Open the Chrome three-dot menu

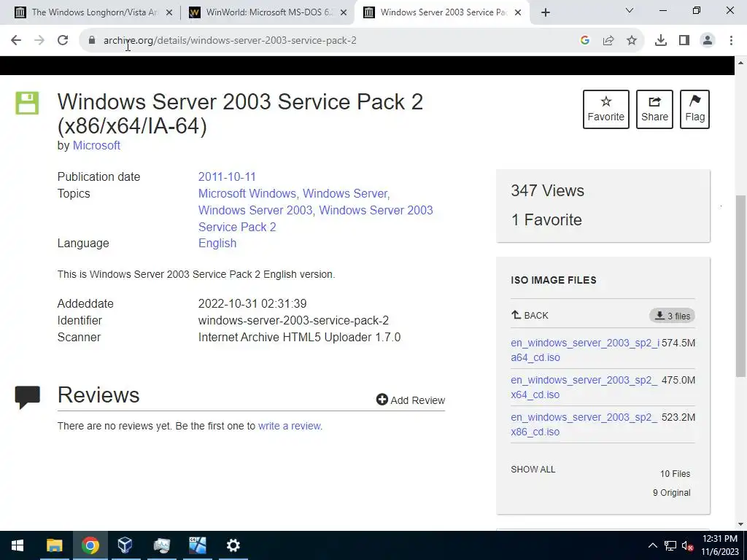pyautogui.click(x=731, y=41)
